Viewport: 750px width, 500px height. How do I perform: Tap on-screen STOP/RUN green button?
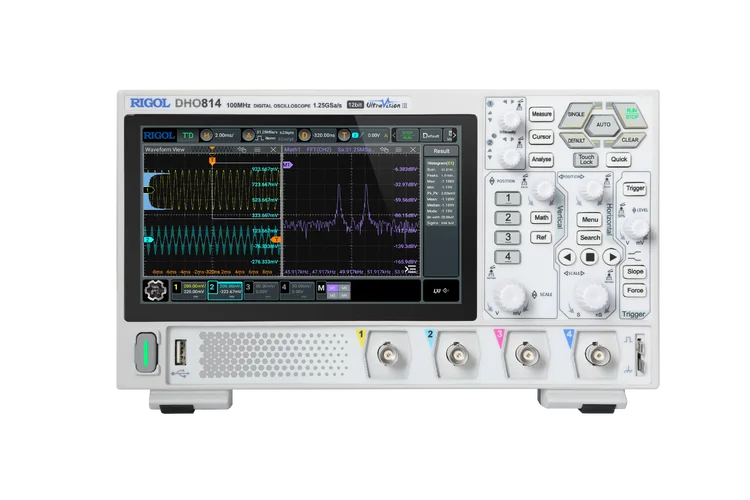pos(407,135)
